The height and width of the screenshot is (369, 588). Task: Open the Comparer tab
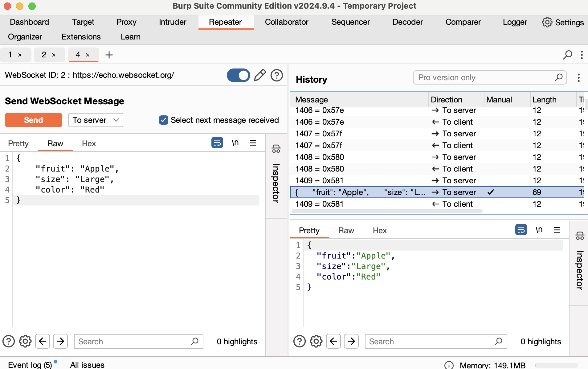463,22
